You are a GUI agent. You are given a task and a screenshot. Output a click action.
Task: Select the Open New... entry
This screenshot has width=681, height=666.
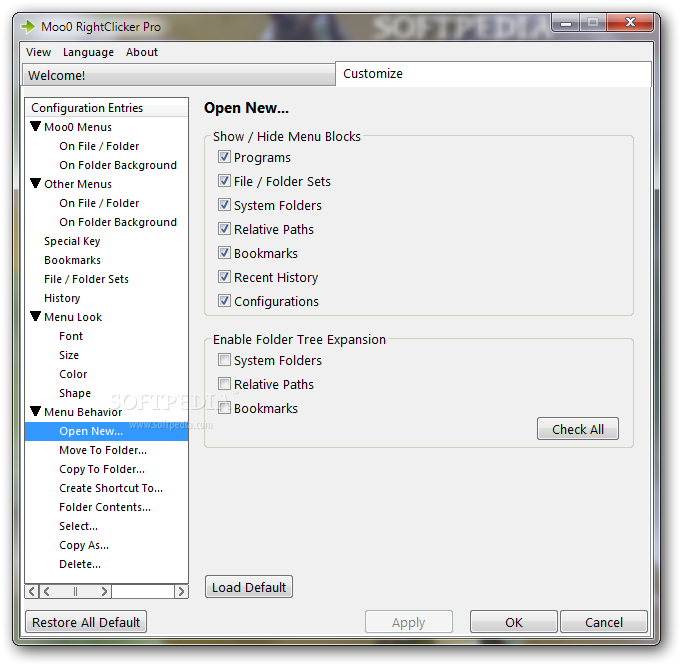click(x=106, y=431)
